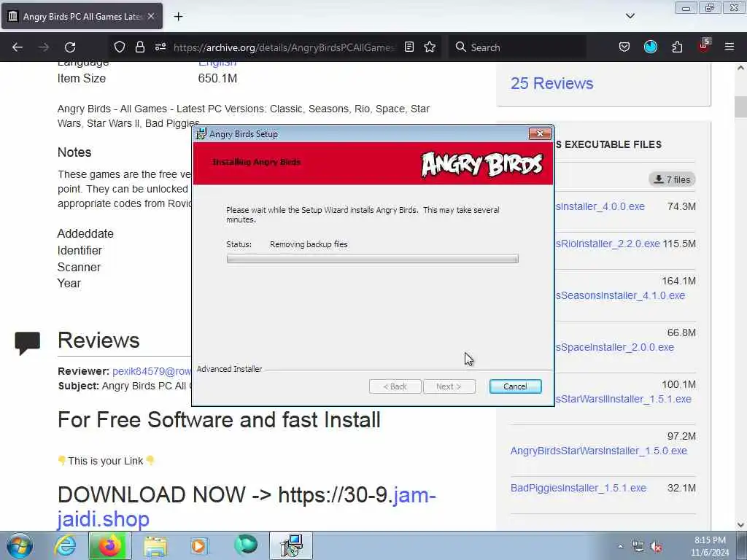Screen dimensions: 747x560
Task: Open the 25 Reviews link
Action: coord(551,83)
